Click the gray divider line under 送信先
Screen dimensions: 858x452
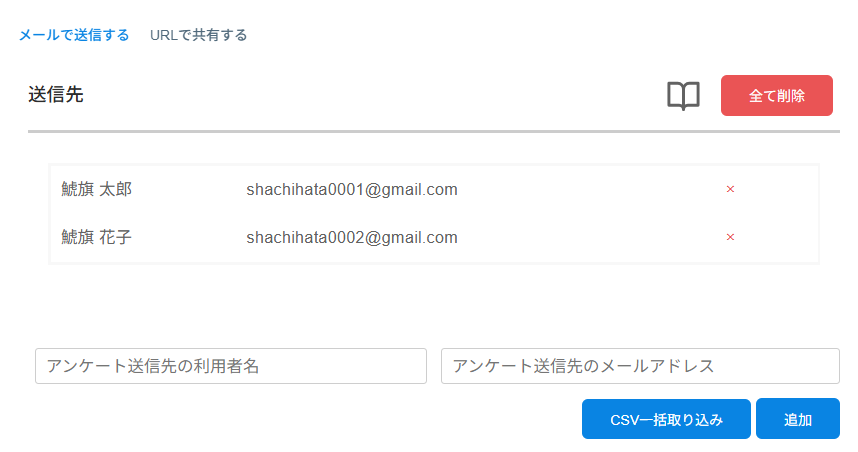click(434, 131)
